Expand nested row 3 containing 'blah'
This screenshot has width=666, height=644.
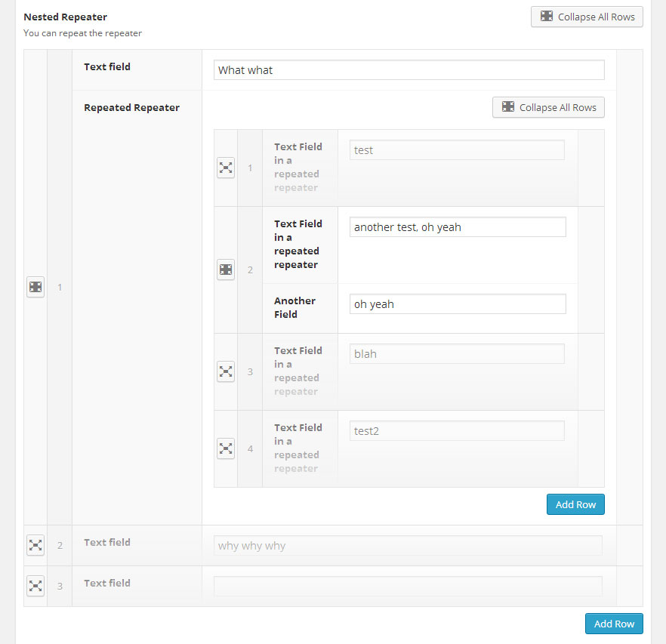point(226,371)
